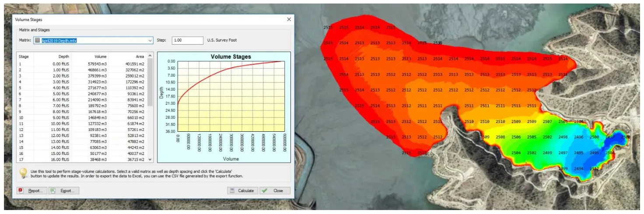Select the row with depth 12.00 ftUS
Screen dimensions: 644x214
point(82,136)
